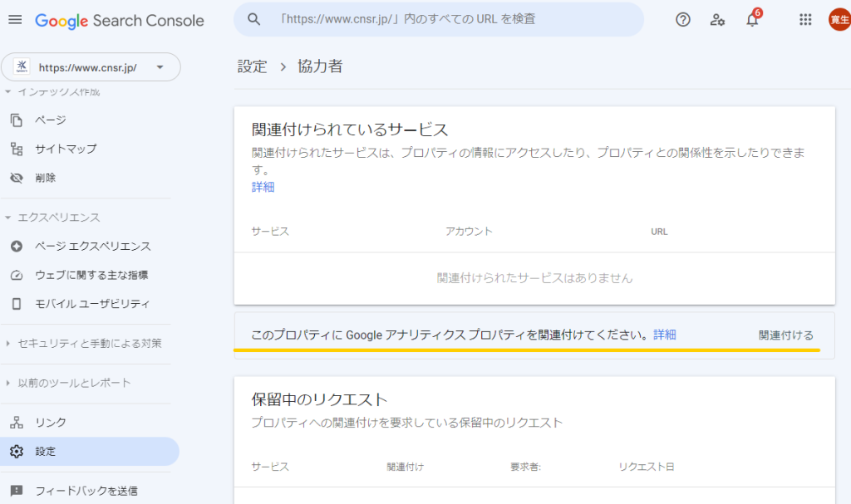Click the property dropdown arrow
851x504 pixels.
click(x=160, y=67)
